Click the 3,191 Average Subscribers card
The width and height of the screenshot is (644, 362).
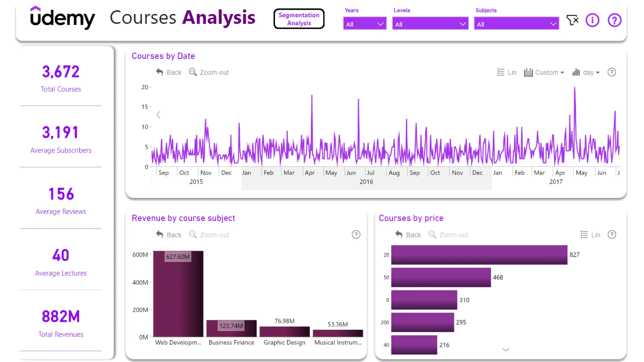61,140
